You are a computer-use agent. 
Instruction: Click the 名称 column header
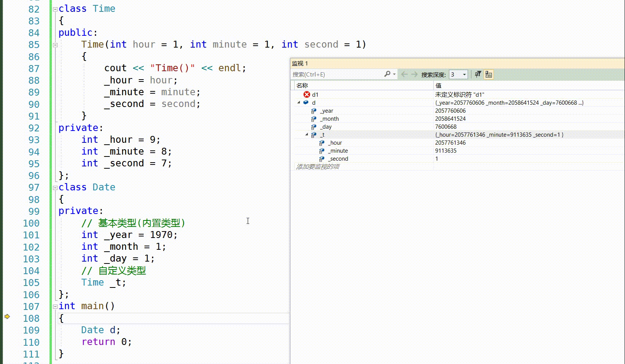(x=302, y=86)
